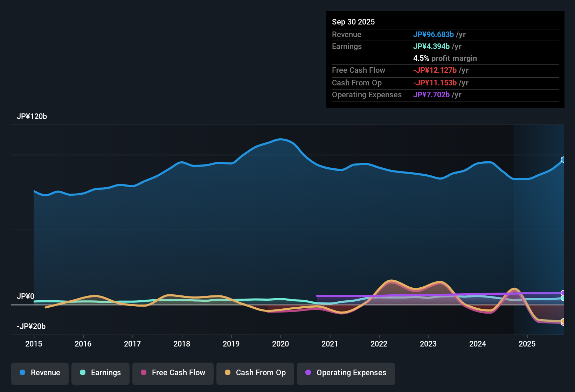Open the Sep 30 2025 tooltip header
This screenshot has width=575, height=392.
pos(353,22)
